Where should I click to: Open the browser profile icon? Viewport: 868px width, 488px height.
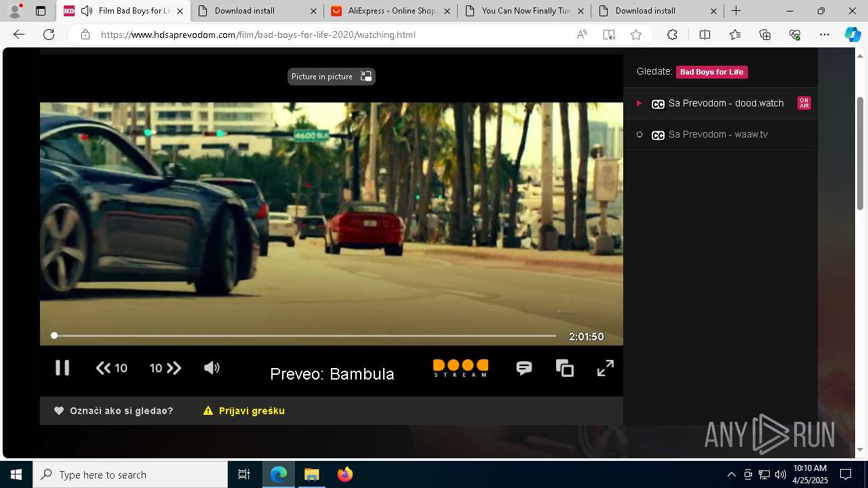[15, 11]
